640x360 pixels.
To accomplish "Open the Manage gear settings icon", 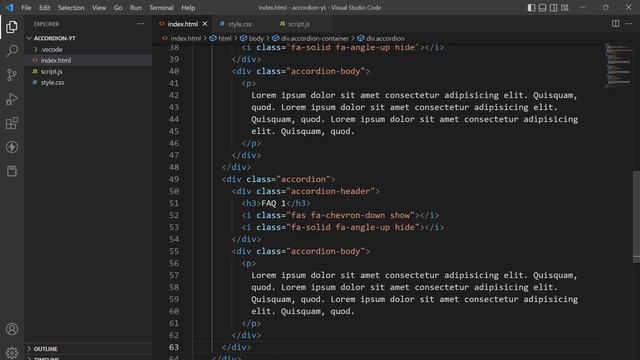I will pos(12,352).
